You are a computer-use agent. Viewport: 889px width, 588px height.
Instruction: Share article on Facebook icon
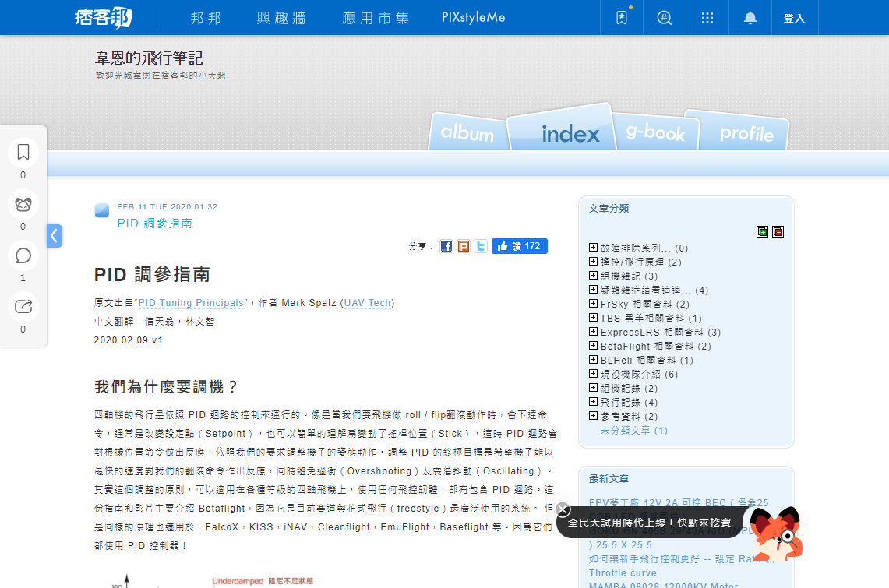(446, 246)
